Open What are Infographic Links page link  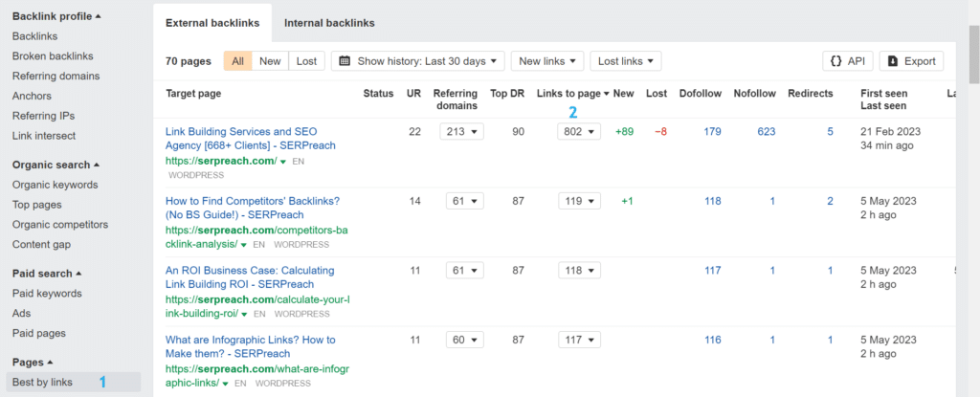tap(251, 347)
